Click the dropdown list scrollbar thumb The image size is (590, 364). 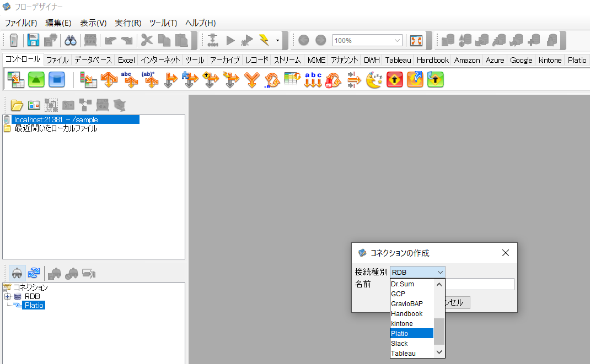point(439,332)
